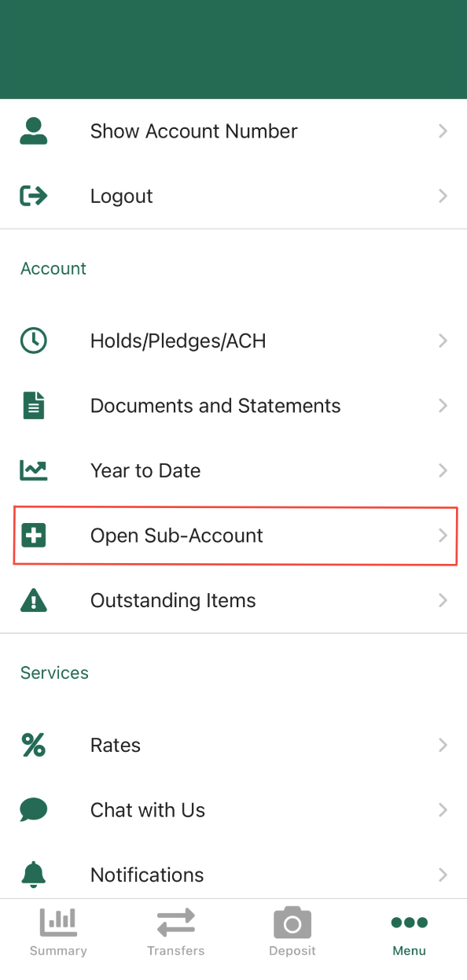Select the Logout text label
This screenshot has height=980, width=467.
(122, 196)
